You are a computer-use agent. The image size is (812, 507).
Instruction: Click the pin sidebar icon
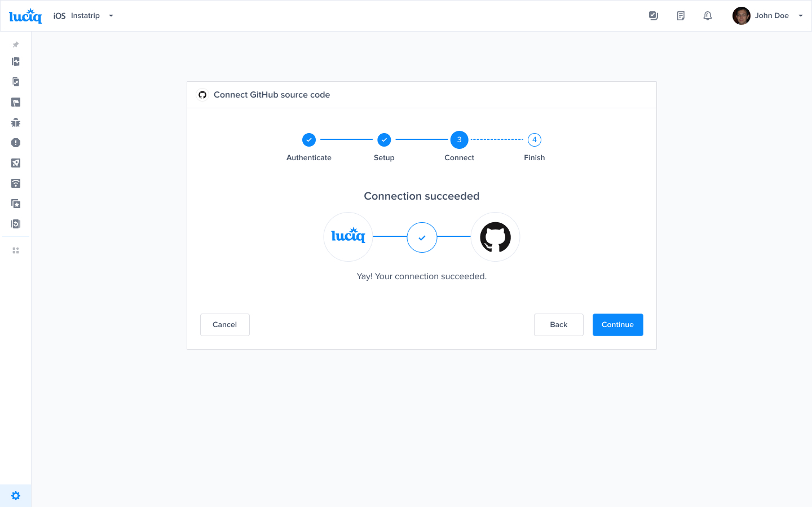(16, 45)
